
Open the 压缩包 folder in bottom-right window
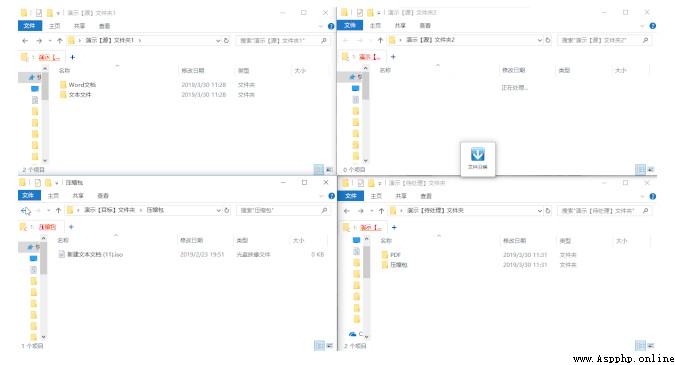(394, 265)
